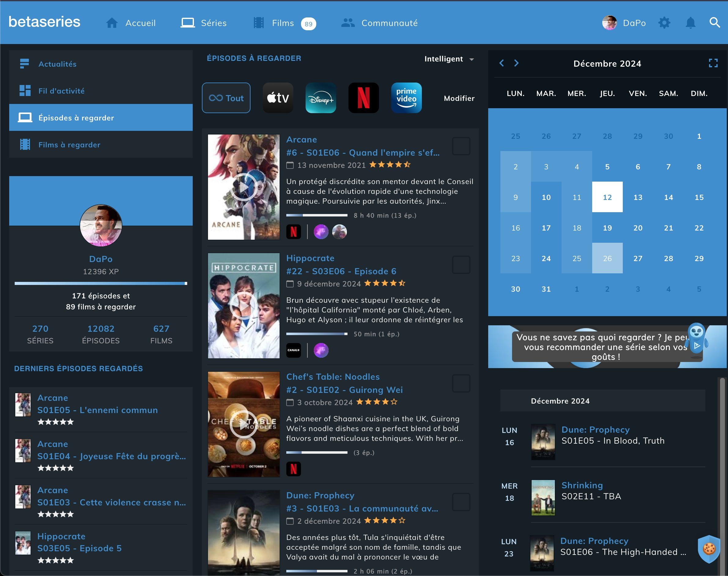Mark Hippocrate S03E06 as watched
Screen dimensions: 728x576
(461, 265)
